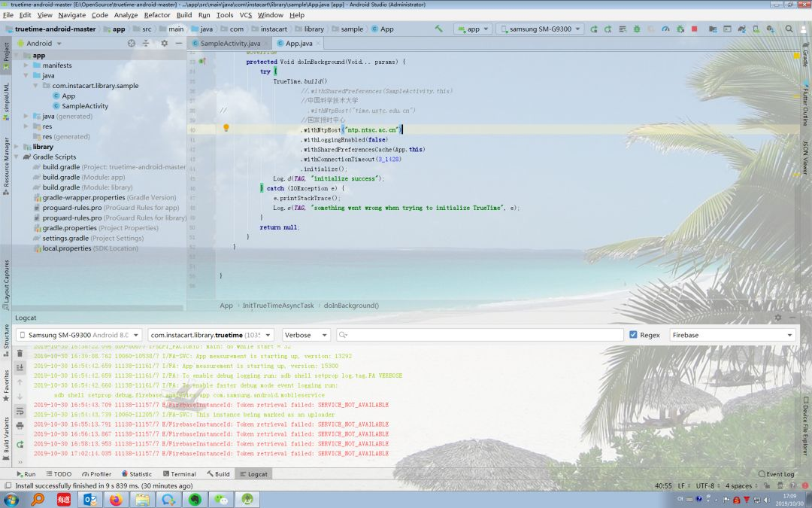Click the Restart logcat green icon
The image size is (812, 508).
coord(20,445)
